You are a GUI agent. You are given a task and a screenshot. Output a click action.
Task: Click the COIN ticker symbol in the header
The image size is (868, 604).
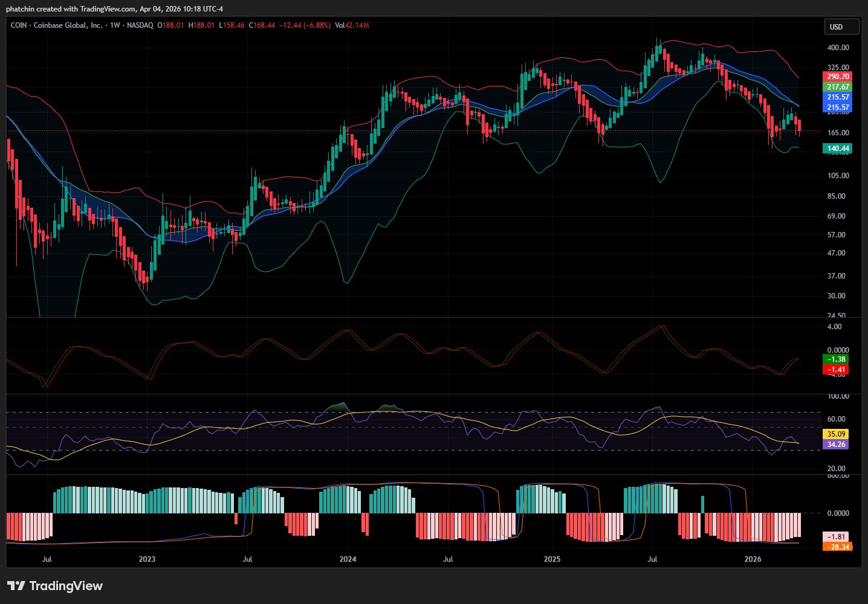click(19, 25)
